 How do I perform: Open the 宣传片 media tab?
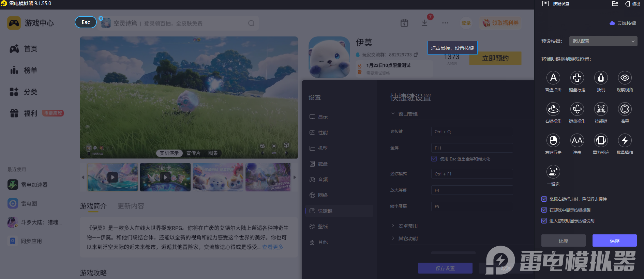pos(193,153)
